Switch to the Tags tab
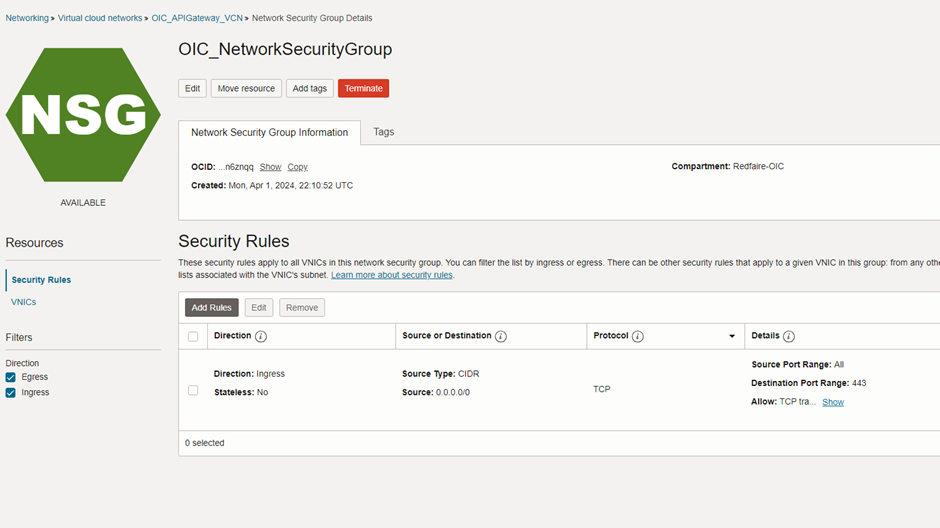This screenshot has width=940, height=528. point(384,132)
